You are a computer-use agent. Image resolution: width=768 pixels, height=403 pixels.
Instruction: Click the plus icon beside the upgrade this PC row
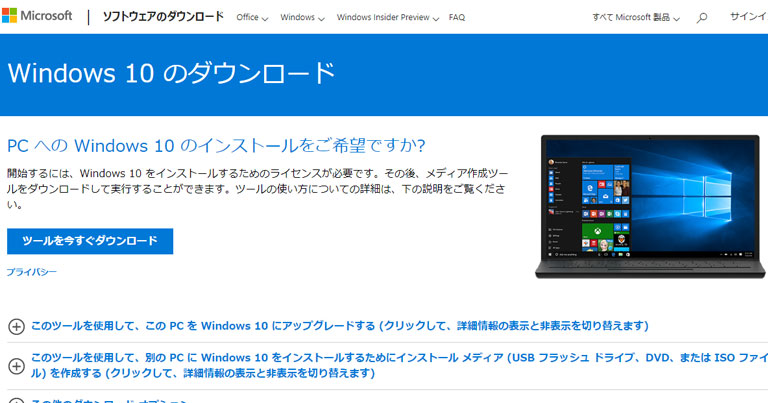[x=16, y=326]
